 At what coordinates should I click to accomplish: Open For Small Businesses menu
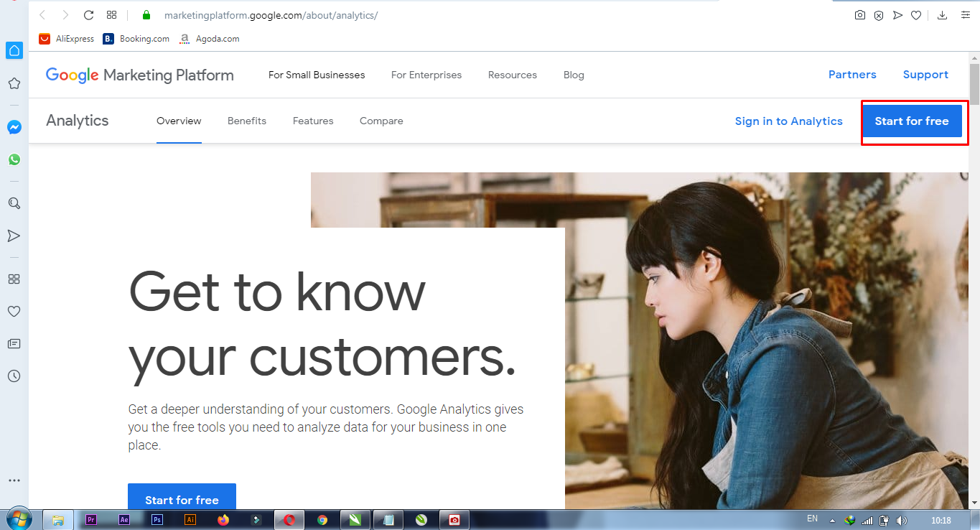click(x=317, y=75)
